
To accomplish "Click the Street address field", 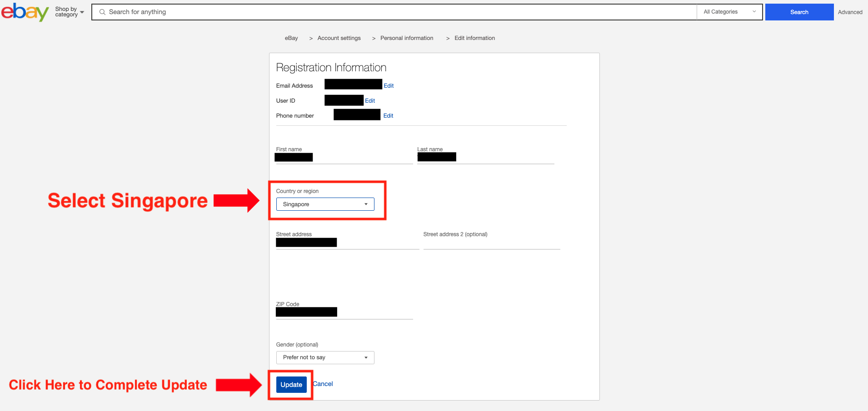I will point(347,243).
